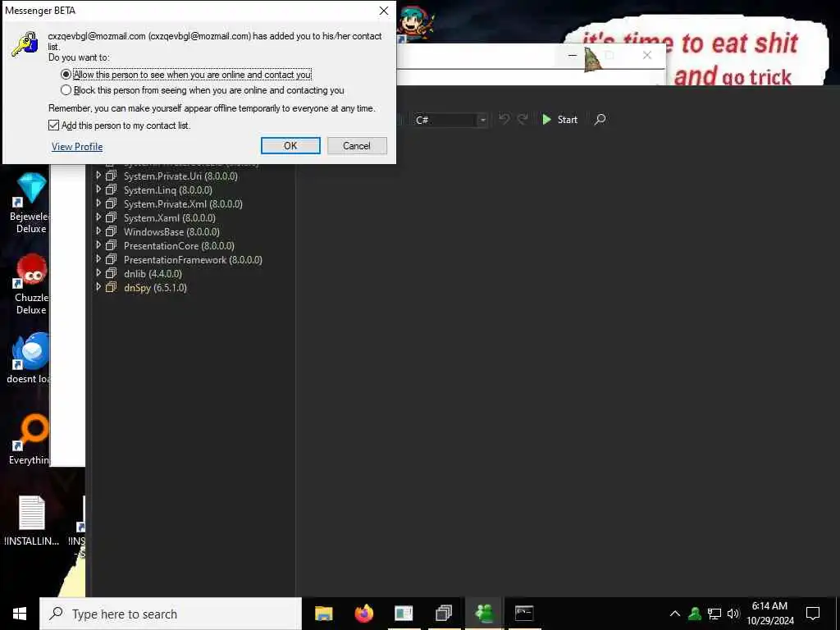Open the Bejeweled Deluxe desktop shortcut

click(30, 203)
